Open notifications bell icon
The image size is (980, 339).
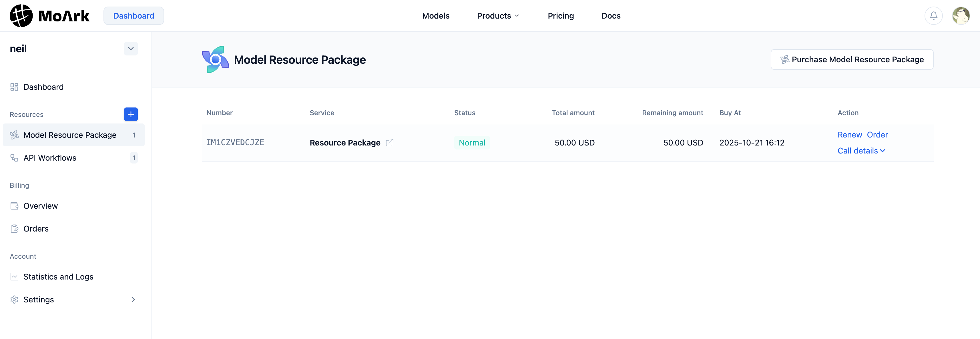coord(933,16)
